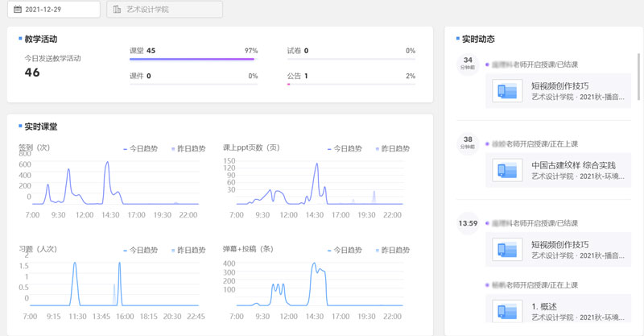The image size is (644, 336).
Task: Click the building icon beside 艺术设计学院
Action: (118, 10)
